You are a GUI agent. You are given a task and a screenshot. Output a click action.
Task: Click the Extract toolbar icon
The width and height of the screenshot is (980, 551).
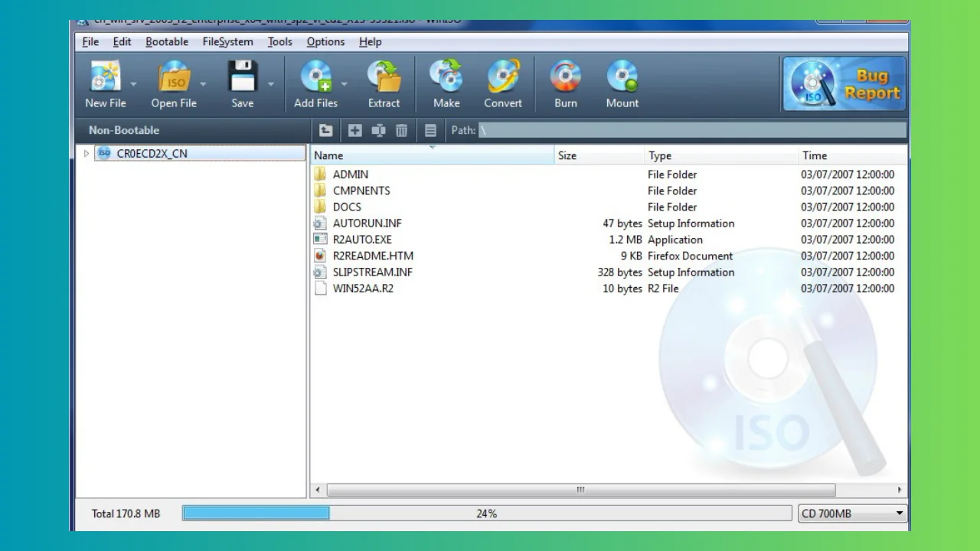click(384, 77)
